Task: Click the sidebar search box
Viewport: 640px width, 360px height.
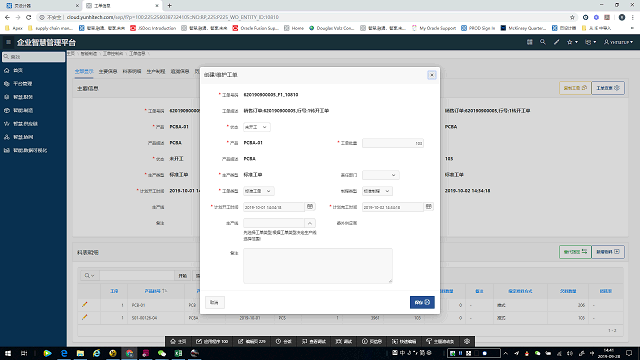Action: click(33, 57)
